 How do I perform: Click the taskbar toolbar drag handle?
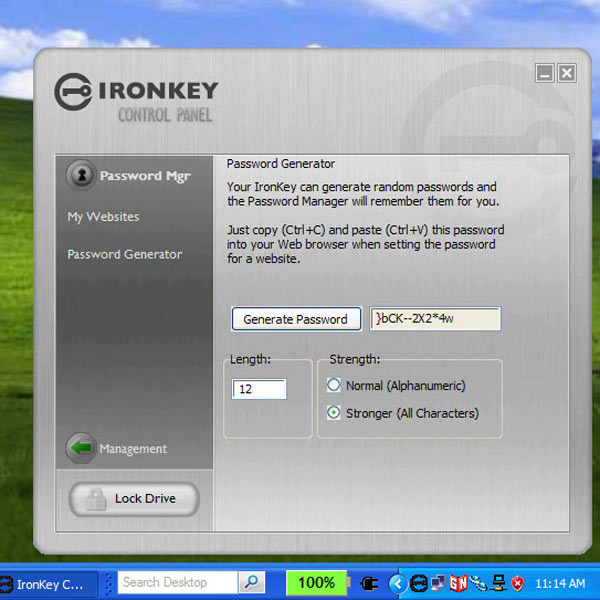pyautogui.click(x=109, y=583)
